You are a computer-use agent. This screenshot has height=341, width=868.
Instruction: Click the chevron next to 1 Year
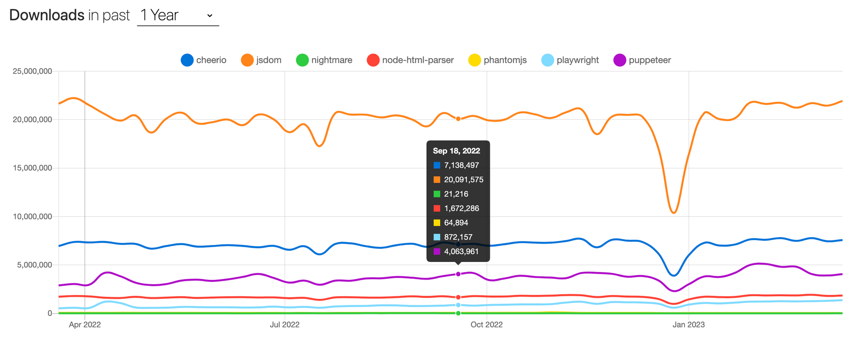coord(210,15)
